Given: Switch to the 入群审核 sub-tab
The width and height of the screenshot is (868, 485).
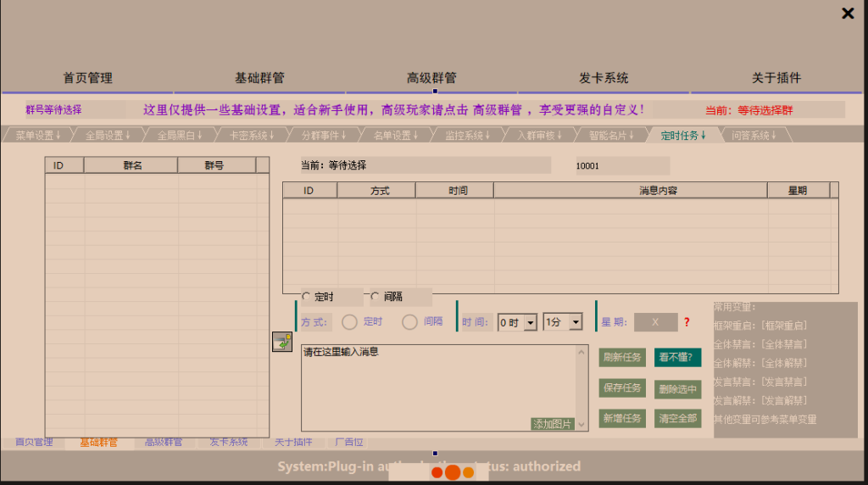Looking at the screenshot, I should click(540, 135).
